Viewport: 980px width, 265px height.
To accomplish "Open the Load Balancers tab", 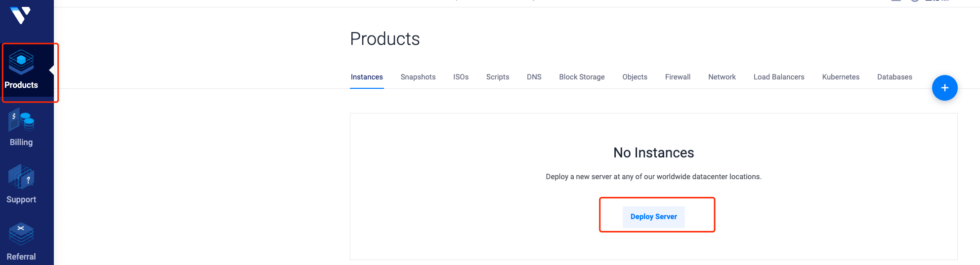I will click(x=778, y=77).
